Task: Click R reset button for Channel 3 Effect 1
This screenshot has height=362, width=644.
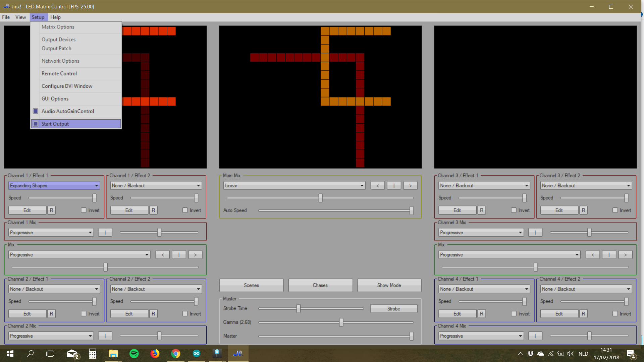Action: [482, 210]
